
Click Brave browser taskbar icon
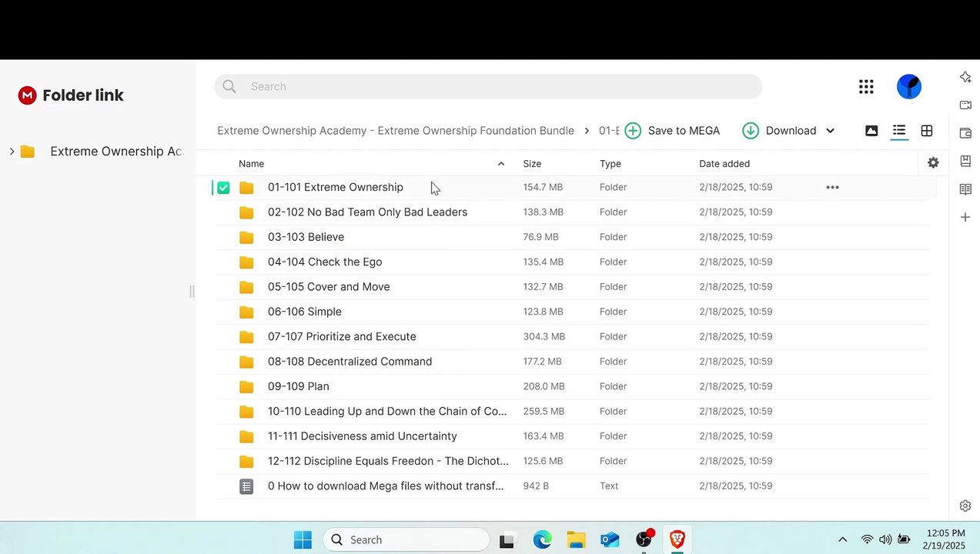[677, 540]
